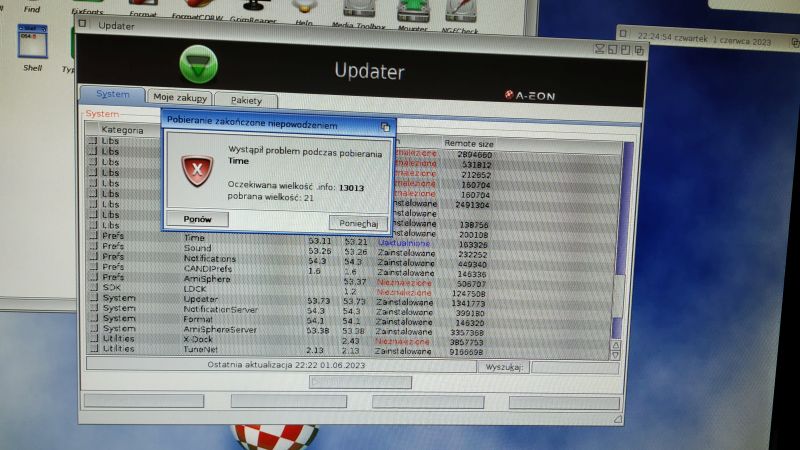Tick the checkbox for NotificationServer row
The height and width of the screenshot is (450, 800).
pyautogui.click(x=93, y=308)
